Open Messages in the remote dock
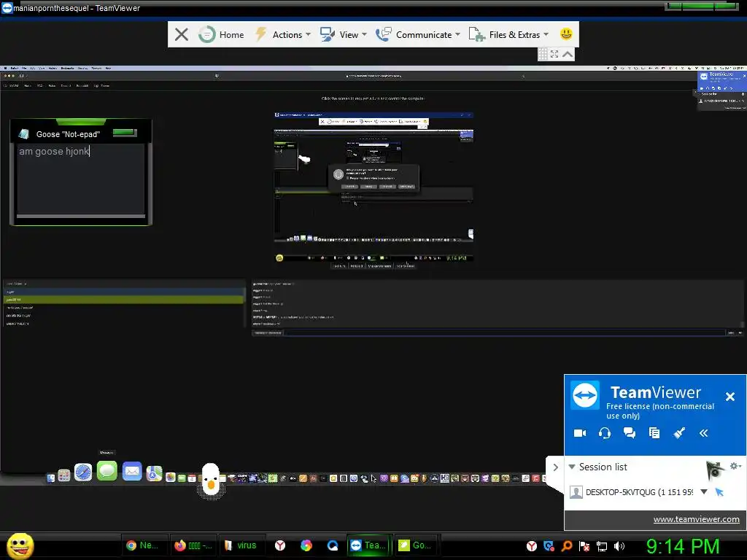Screen dimensions: 747x560 (107, 471)
